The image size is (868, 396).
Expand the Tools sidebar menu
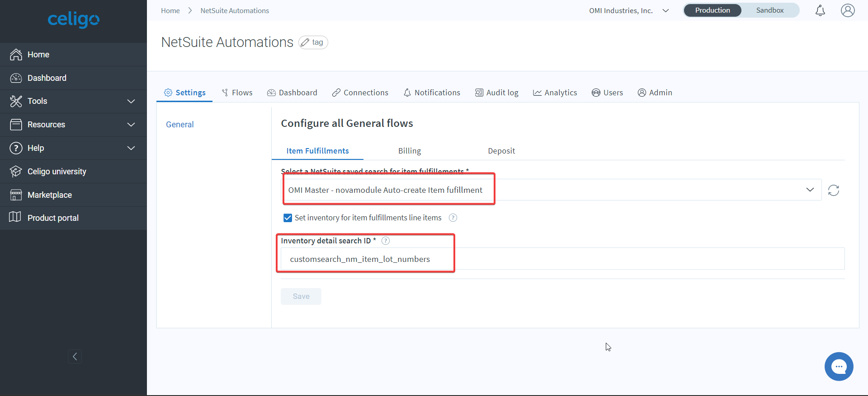73,101
